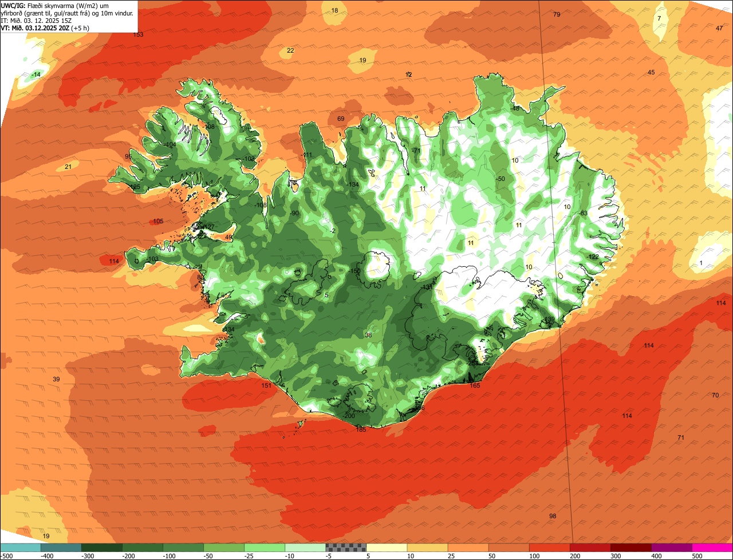The width and height of the screenshot is (733, 560).
Task: Click the map value 69 off the north coast
Action: pyautogui.click(x=341, y=119)
